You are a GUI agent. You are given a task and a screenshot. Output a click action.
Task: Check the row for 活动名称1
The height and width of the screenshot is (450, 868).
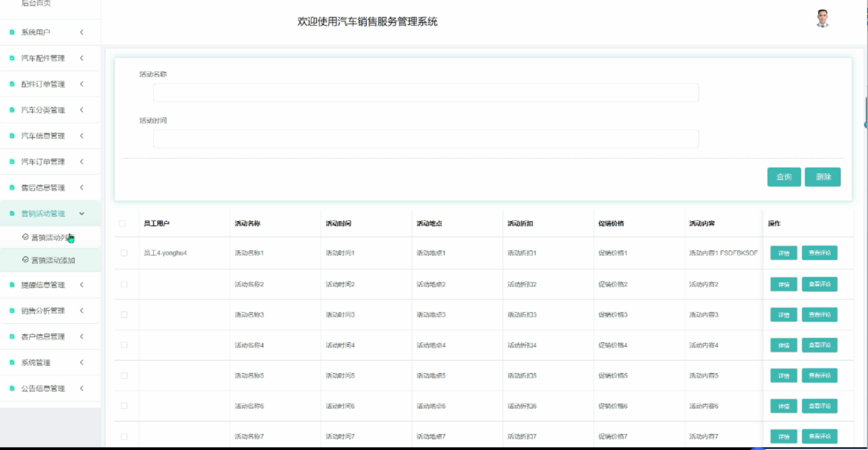pos(124,253)
